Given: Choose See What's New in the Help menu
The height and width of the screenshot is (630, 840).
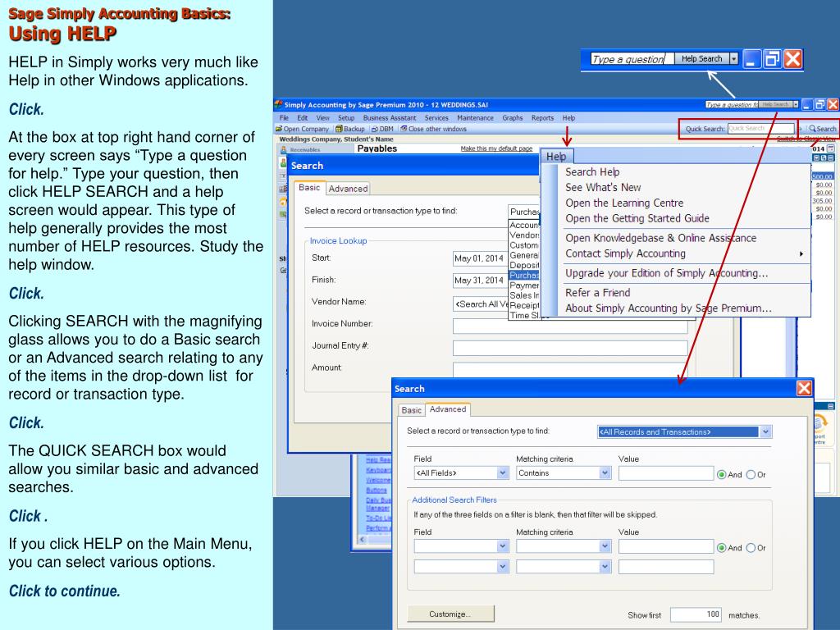Looking at the screenshot, I should click(x=603, y=188).
